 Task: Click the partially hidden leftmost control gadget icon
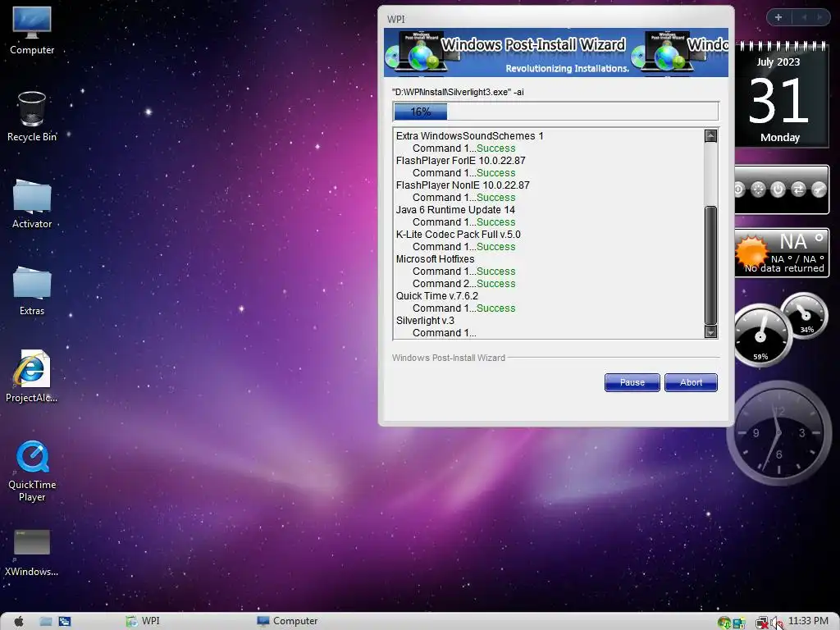[739, 189]
